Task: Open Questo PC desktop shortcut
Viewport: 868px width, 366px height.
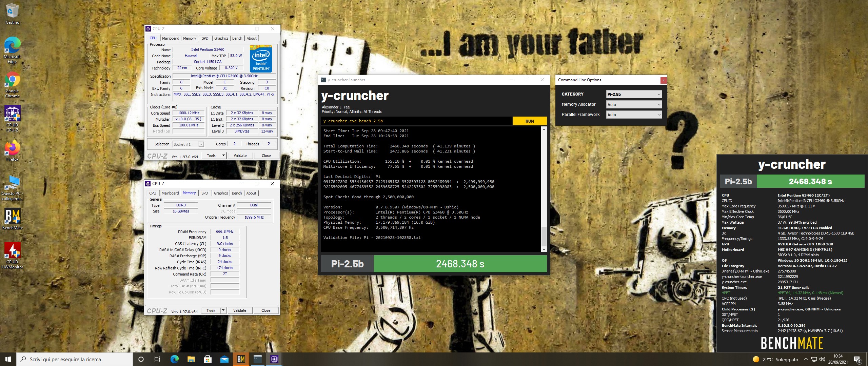Action: coord(13,187)
